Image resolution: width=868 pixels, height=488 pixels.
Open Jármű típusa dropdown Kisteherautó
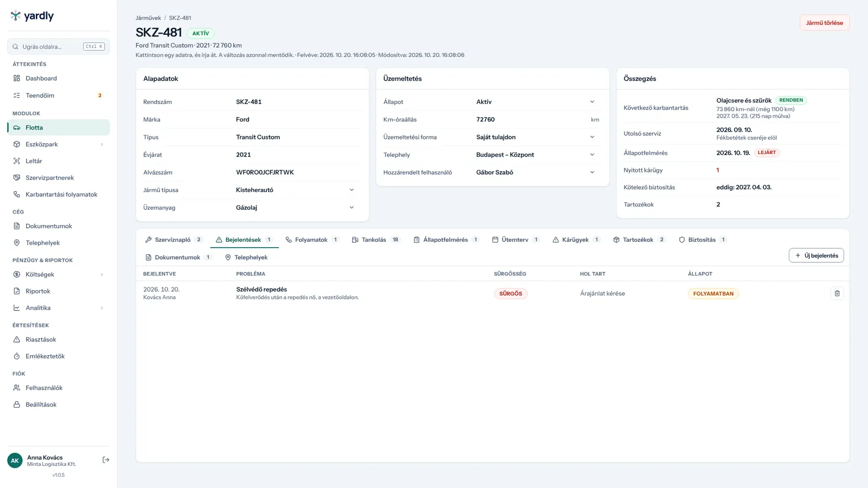[x=297, y=190]
